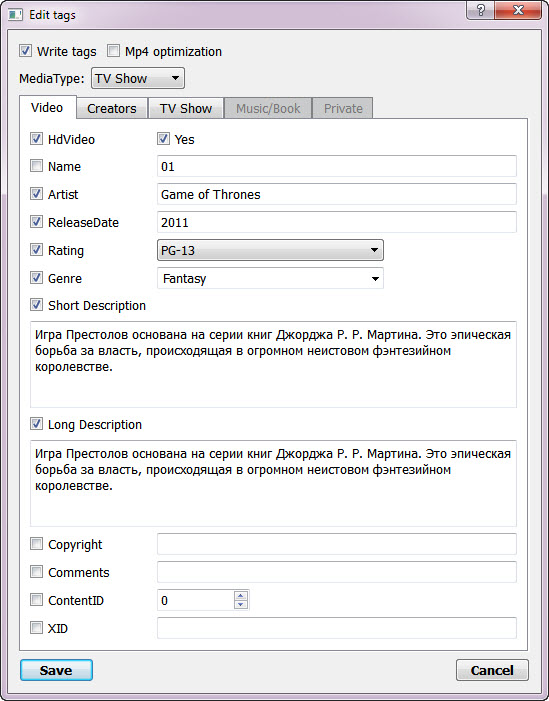Open the TV Show tab
The image size is (549, 701).
point(186,108)
